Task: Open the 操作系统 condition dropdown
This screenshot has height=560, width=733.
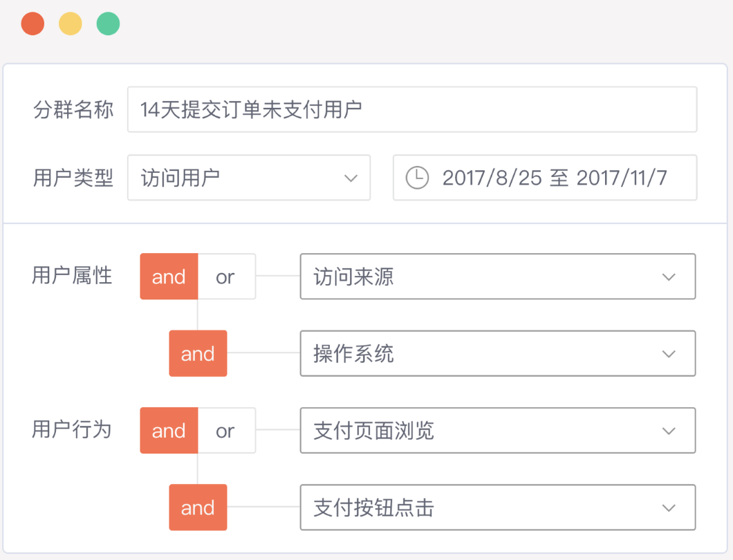Action: (498, 353)
